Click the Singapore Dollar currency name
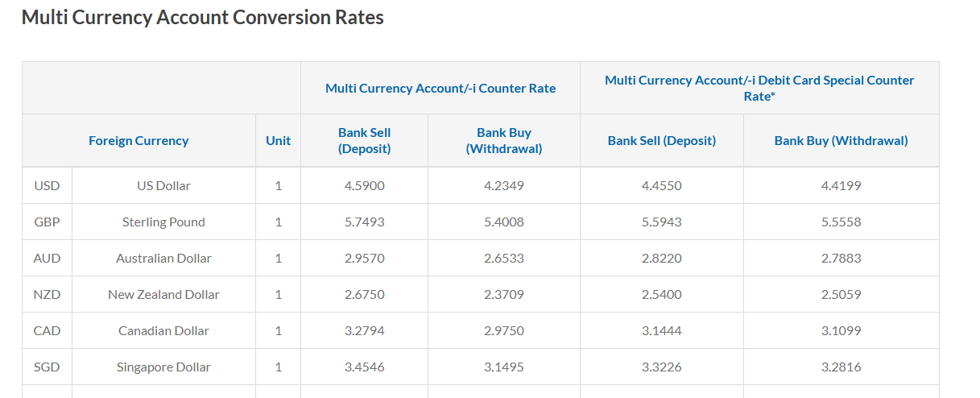 [163, 367]
